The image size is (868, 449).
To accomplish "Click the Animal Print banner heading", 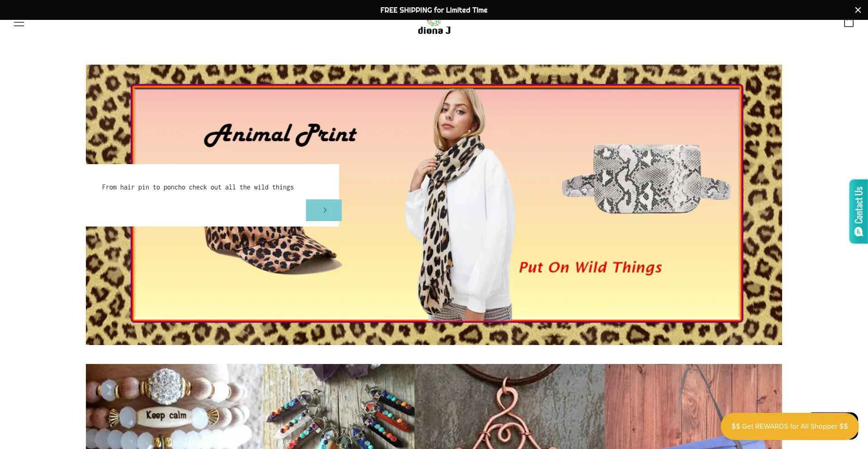I will pyautogui.click(x=280, y=135).
